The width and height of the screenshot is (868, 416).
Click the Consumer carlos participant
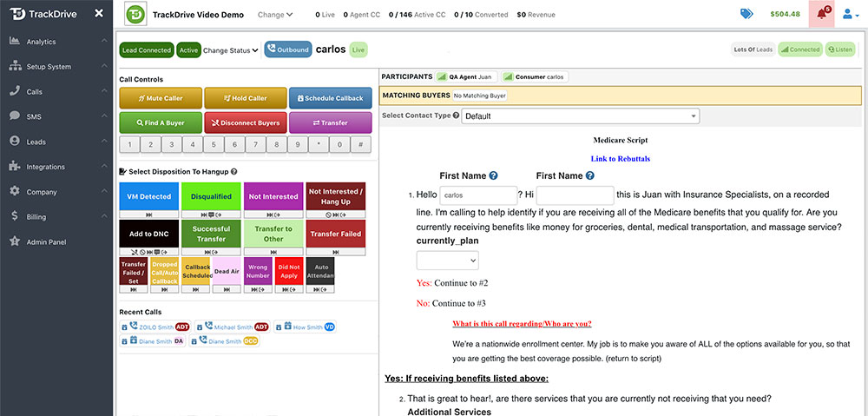coord(535,77)
